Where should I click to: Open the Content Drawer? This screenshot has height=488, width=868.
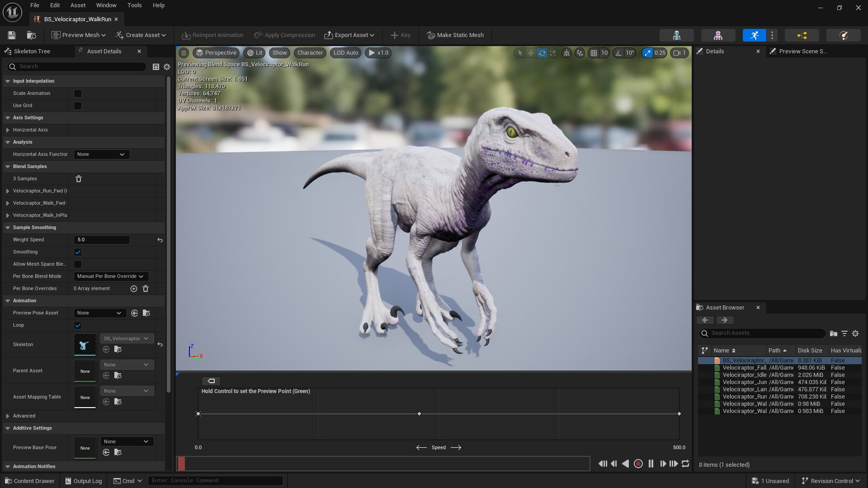click(x=29, y=480)
